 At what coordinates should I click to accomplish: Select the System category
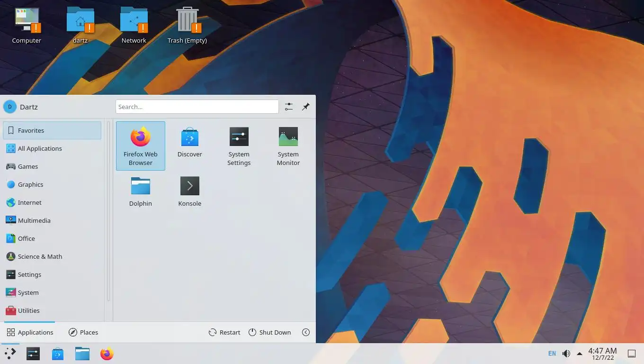52,292
